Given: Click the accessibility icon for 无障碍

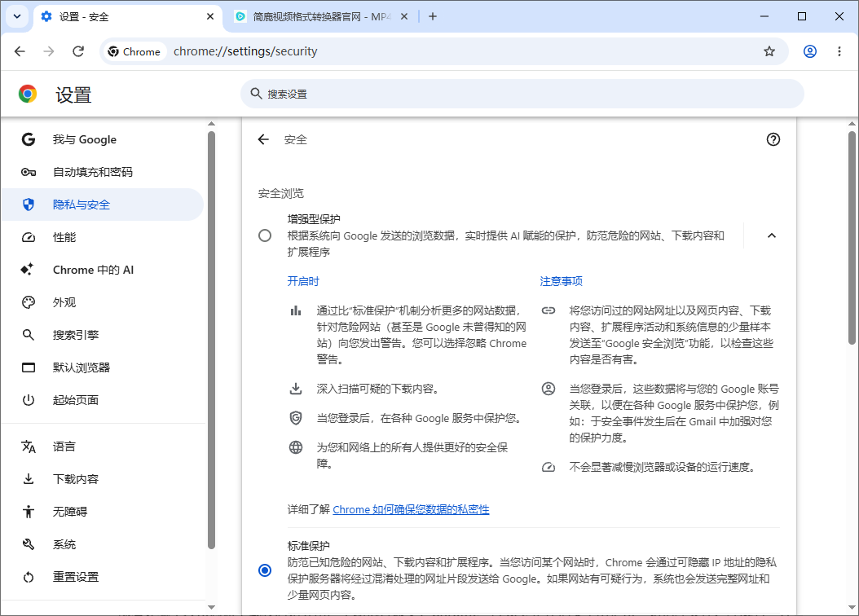Looking at the screenshot, I should tap(29, 512).
